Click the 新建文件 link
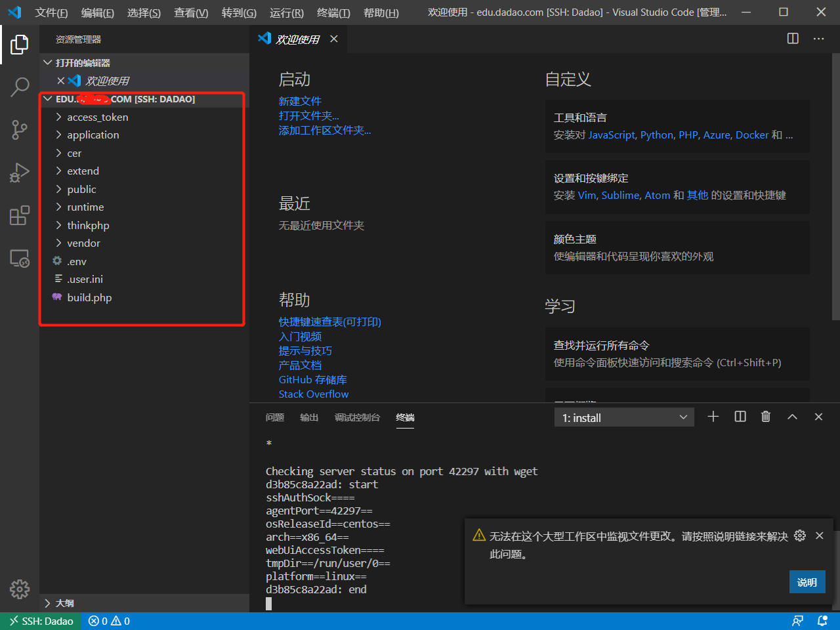Image resolution: width=840 pixels, height=630 pixels. click(x=300, y=101)
